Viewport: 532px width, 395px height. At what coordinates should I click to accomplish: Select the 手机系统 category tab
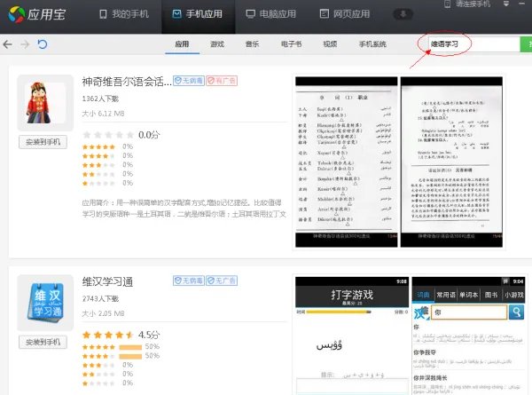click(x=372, y=44)
